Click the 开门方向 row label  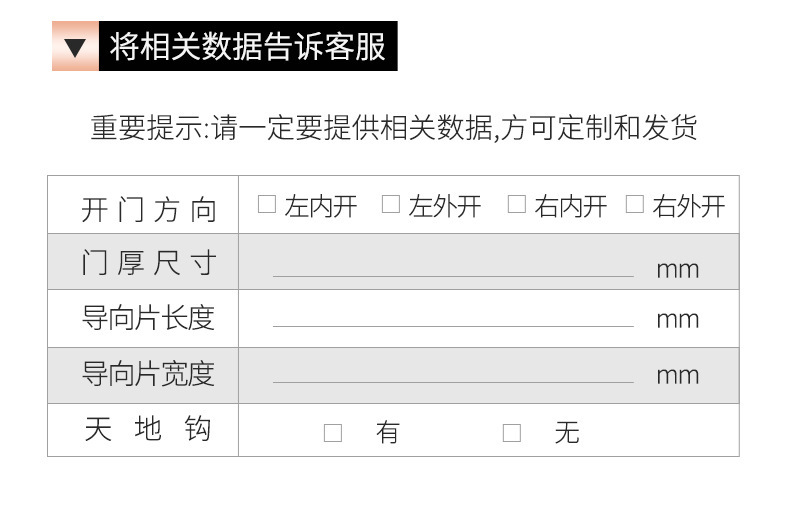click(148, 209)
